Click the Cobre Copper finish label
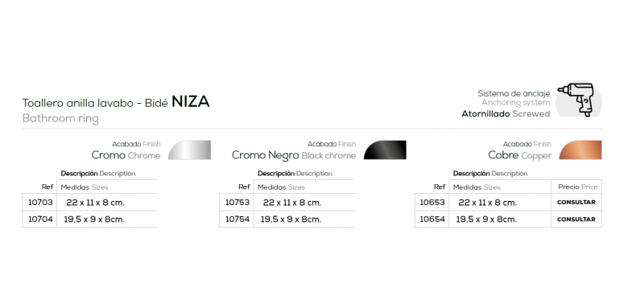644x308 pixels. 520,155
